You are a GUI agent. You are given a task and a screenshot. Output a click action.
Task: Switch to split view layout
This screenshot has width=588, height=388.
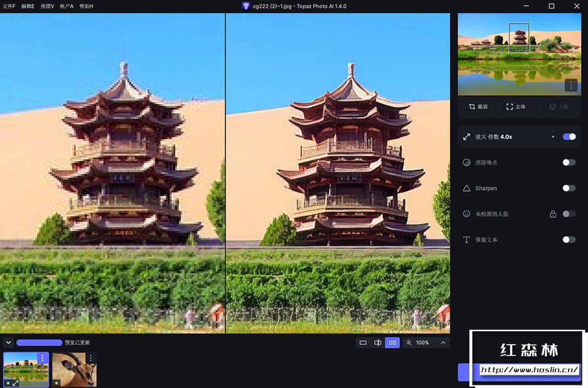click(378, 342)
